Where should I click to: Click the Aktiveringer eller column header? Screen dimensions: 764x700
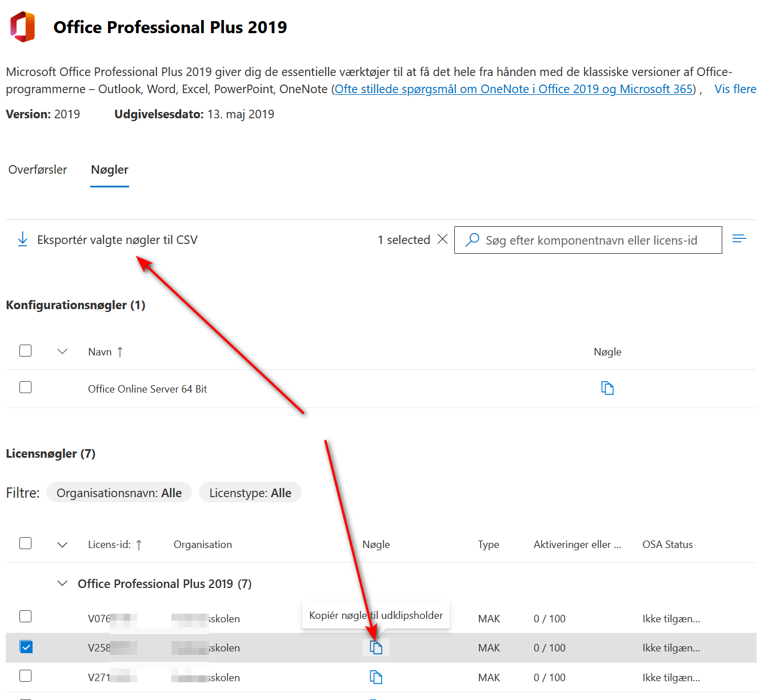click(x=577, y=545)
